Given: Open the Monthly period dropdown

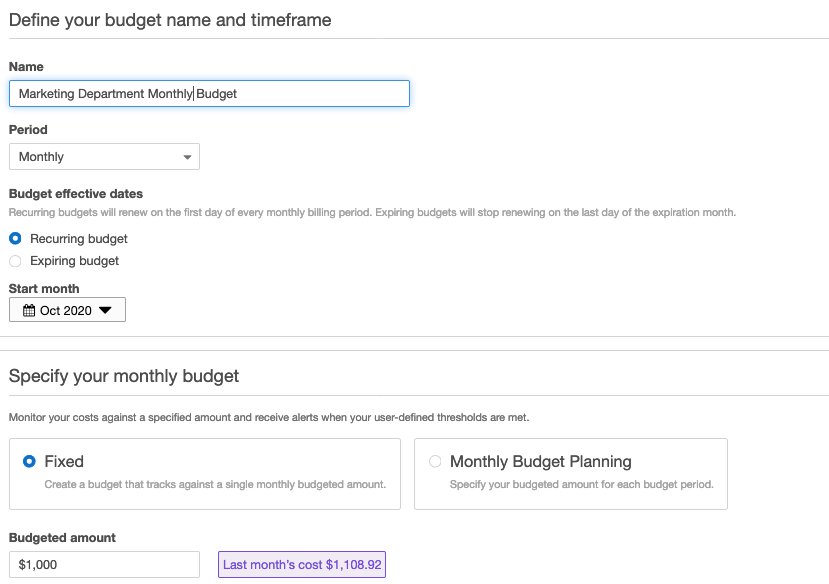Looking at the screenshot, I should [x=104, y=157].
